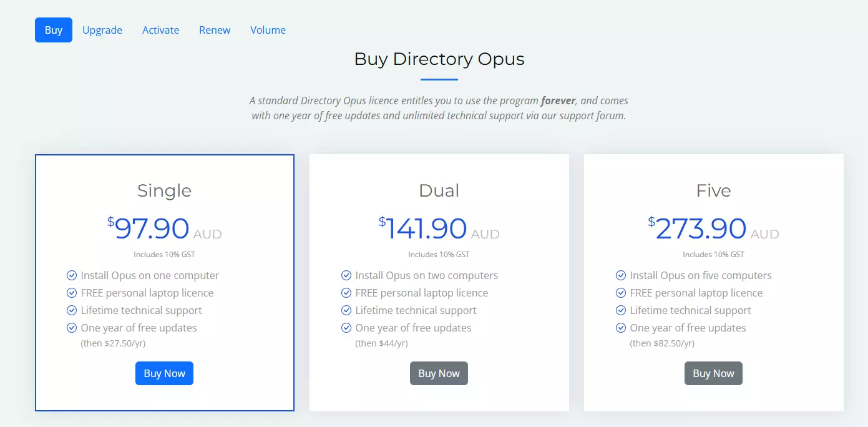868x427 pixels.
Task: Click checkmark beside Dual's Lifetime technical support
Action: [346, 310]
